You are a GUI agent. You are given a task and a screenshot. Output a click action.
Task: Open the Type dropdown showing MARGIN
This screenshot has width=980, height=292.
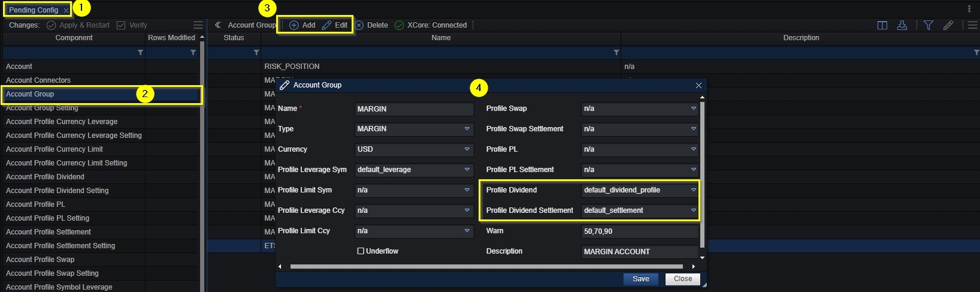(x=414, y=129)
